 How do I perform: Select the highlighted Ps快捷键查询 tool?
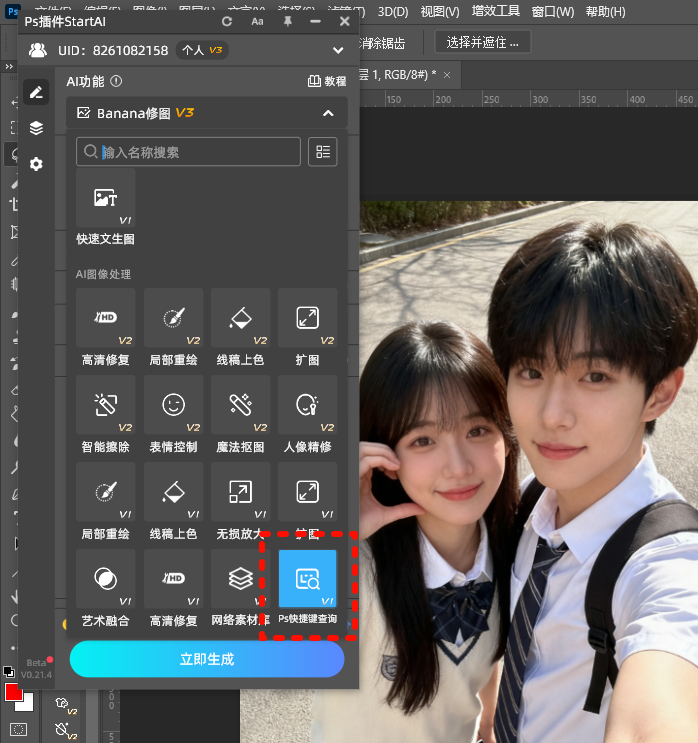307,579
